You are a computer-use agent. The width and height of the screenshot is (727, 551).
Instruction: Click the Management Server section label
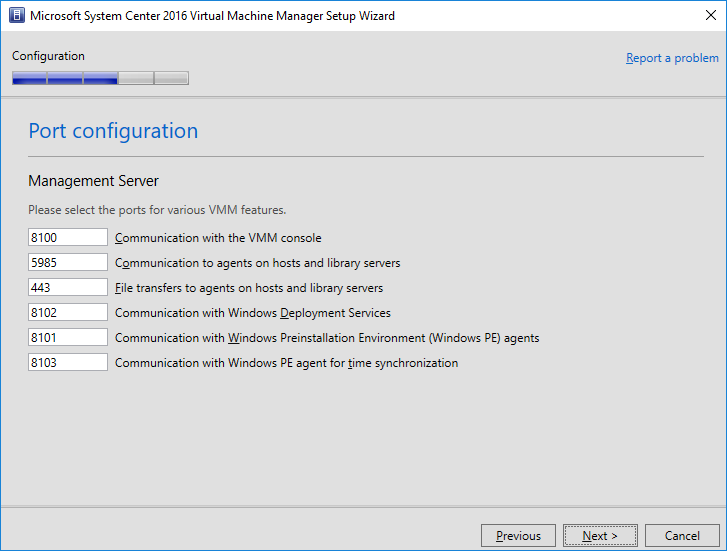[x=94, y=181]
